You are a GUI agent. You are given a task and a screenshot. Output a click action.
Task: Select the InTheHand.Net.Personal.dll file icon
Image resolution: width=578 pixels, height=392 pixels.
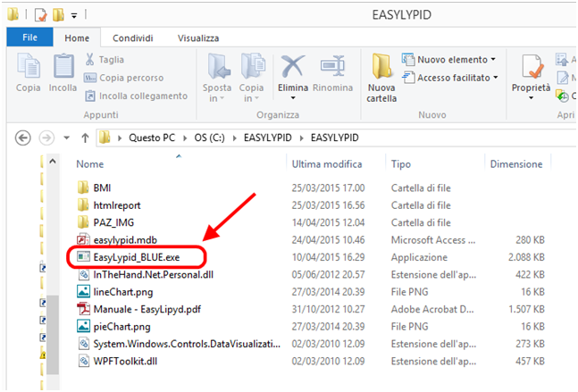click(84, 274)
